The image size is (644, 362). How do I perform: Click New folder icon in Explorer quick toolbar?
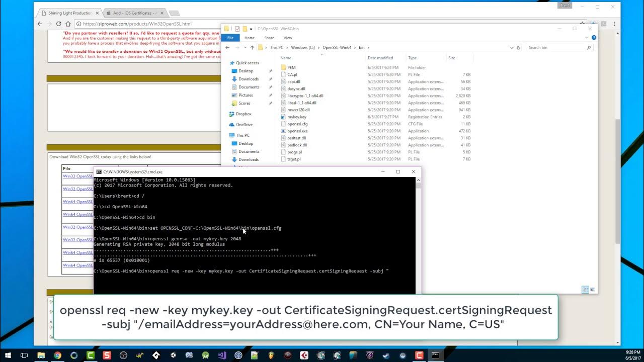(x=245, y=29)
